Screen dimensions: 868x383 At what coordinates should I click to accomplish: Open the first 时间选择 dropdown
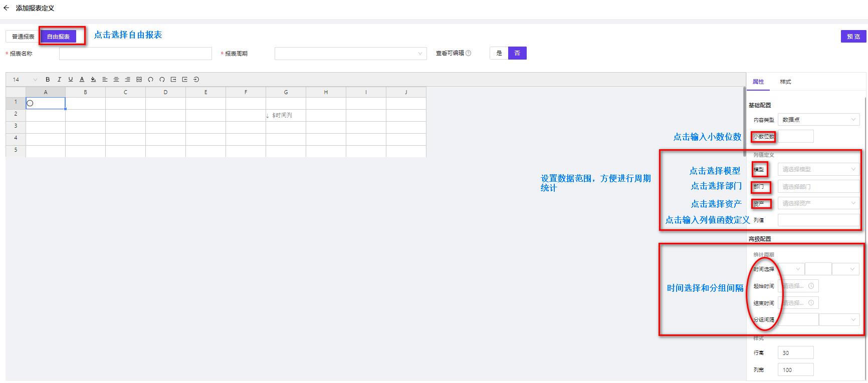pyautogui.click(x=790, y=269)
